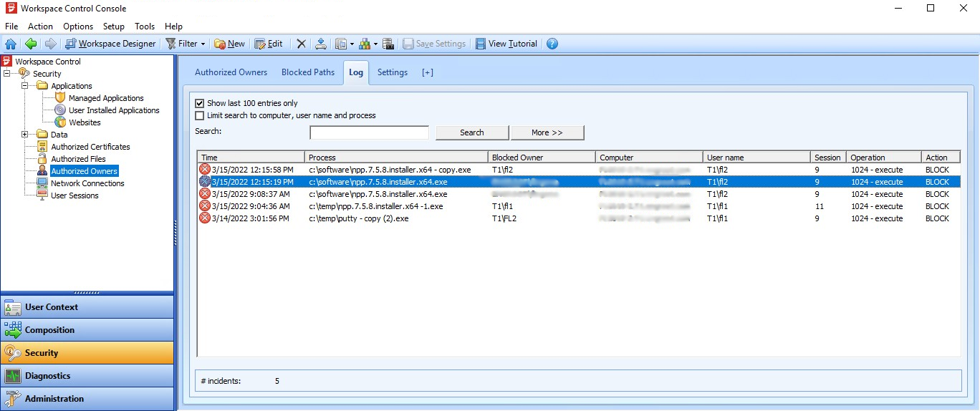Screen dimensions: 980x411
Task: Uncheck Show last 100 entries only
Action: 200,103
